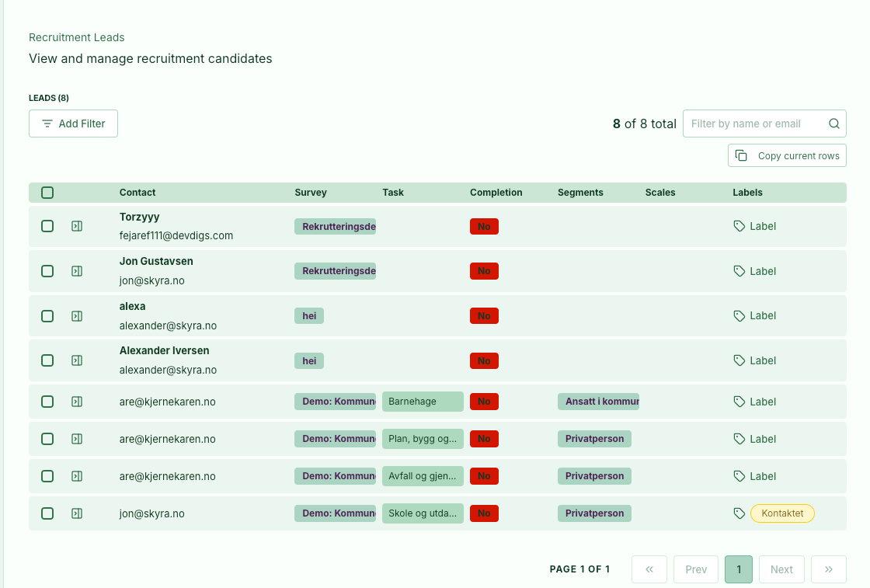Add a label to Alexander Iversen
Viewport: 870px width, 588px height.
[754, 360]
